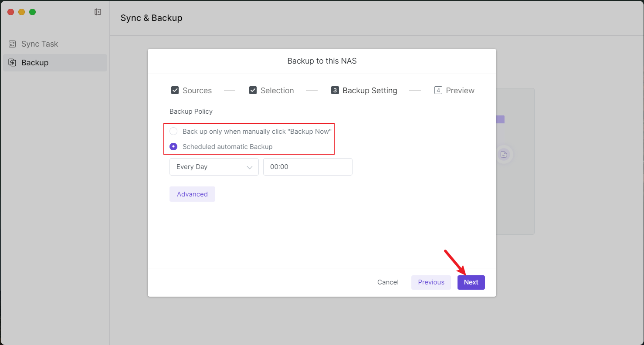Click the chevron arrow in Every Day dropdown
The image size is (644, 345).
click(250, 167)
